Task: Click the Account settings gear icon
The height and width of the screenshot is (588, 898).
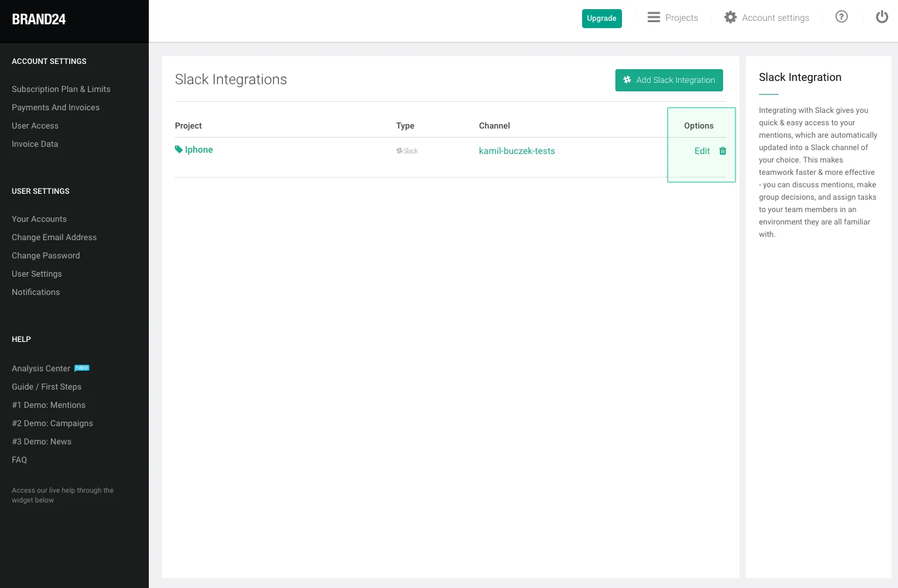Action: [730, 18]
